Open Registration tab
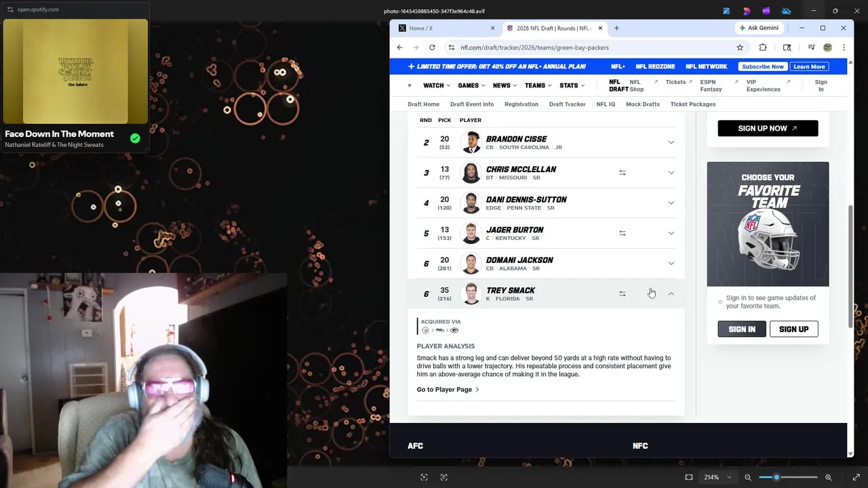The width and height of the screenshot is (868, 488). (521, 104)
